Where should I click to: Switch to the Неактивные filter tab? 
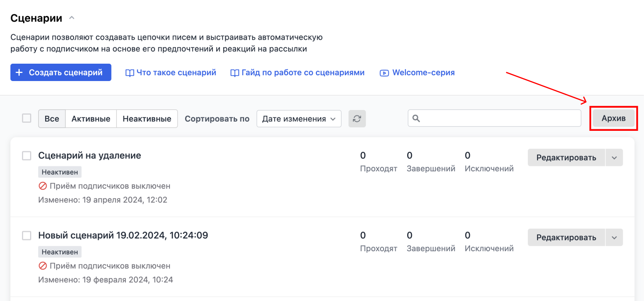(x=147, y=119)
